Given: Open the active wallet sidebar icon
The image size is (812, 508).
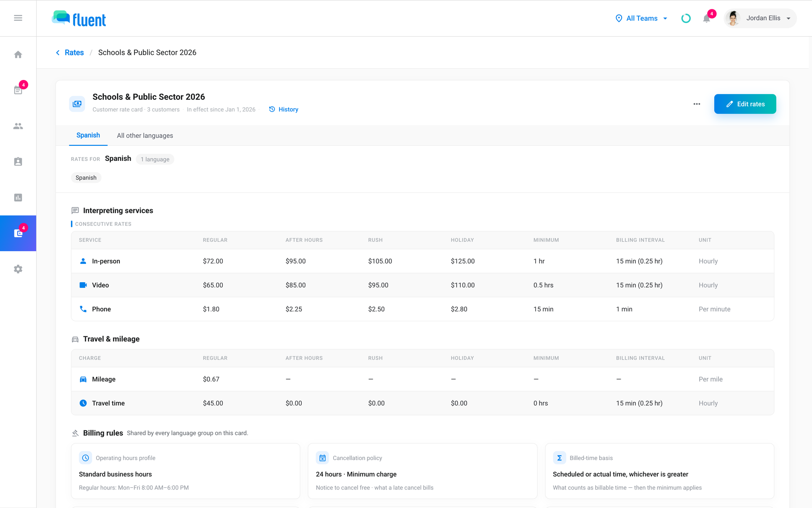Looking at the screenshot, I should click(x=18, y=233).
